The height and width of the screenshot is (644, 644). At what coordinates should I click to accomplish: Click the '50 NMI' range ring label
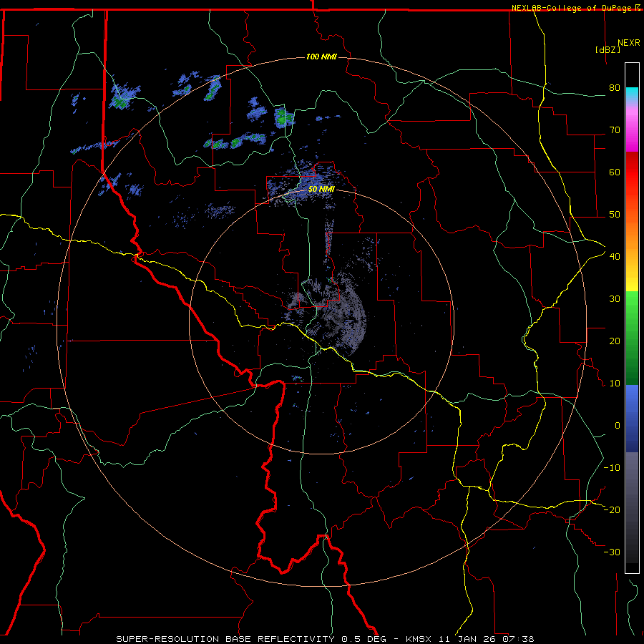point(321,190)
